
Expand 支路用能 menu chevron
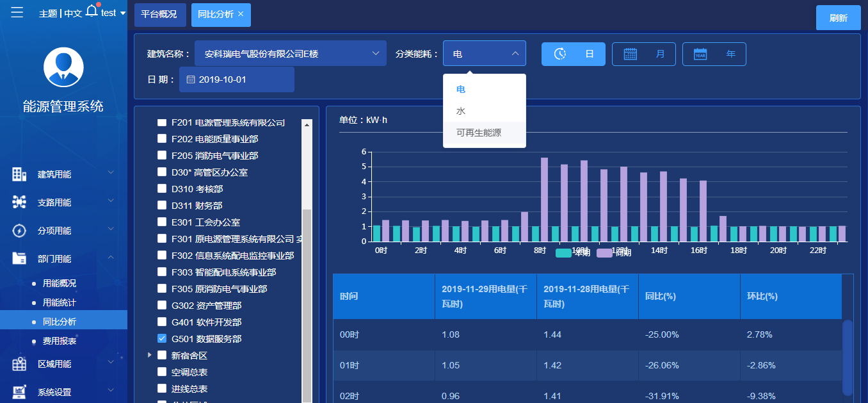[111, 201]
